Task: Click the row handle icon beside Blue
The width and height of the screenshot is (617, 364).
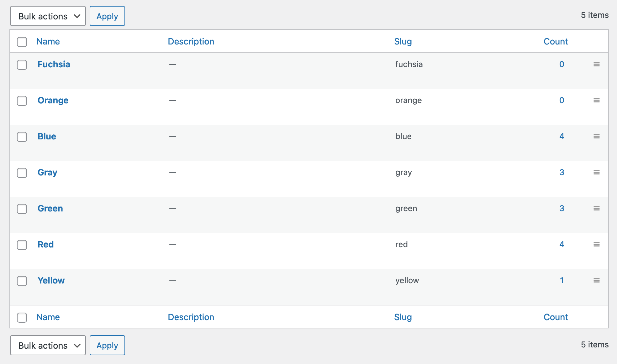Action: tap(597, 136)
